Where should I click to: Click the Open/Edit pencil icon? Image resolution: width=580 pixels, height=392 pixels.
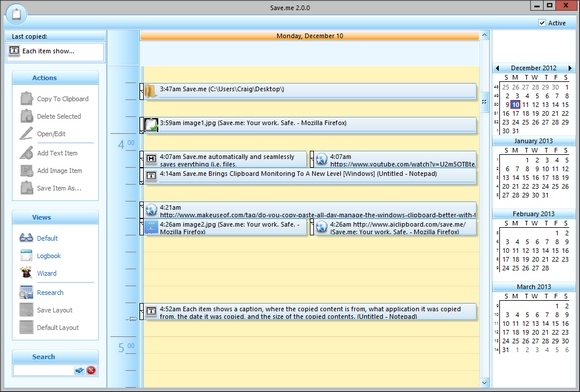[26, 134]
